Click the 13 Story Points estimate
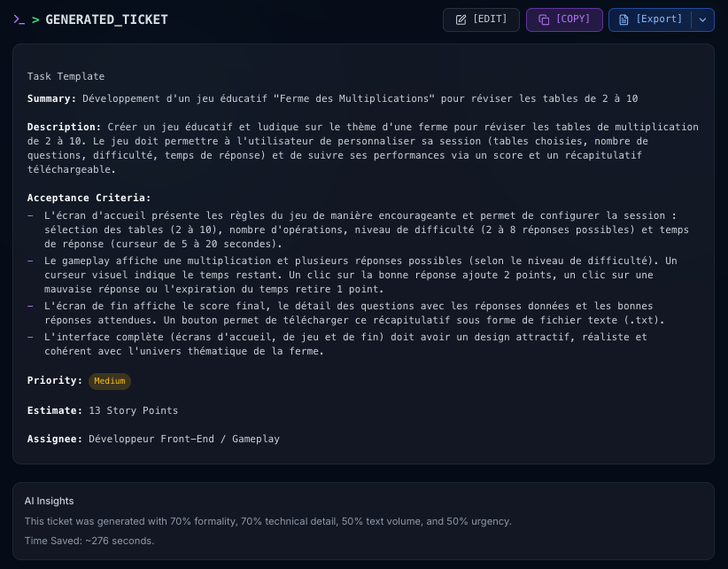 (x=133, y=410)
